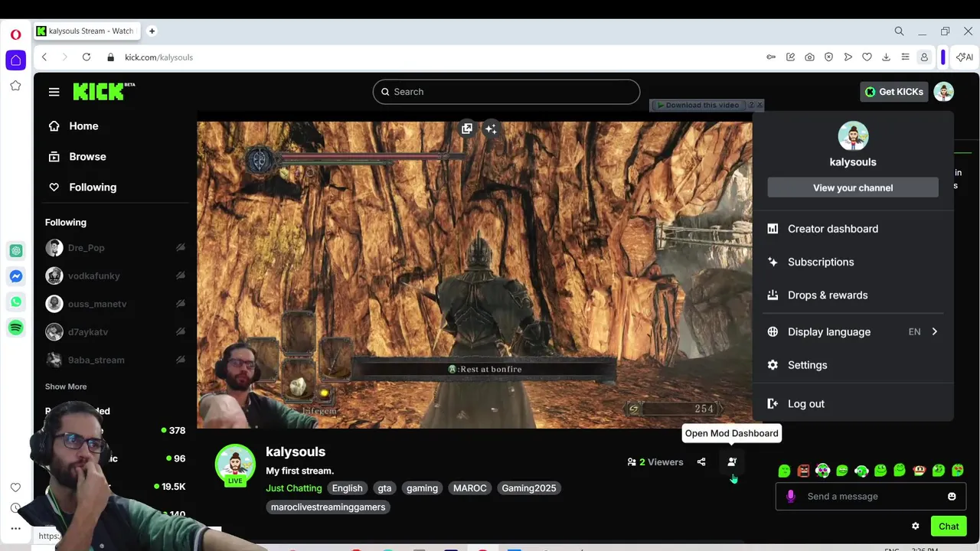Screen dimensions: 980x551
Task: Open Mod Dashboard icon under the video
Action: pos(732,461)
